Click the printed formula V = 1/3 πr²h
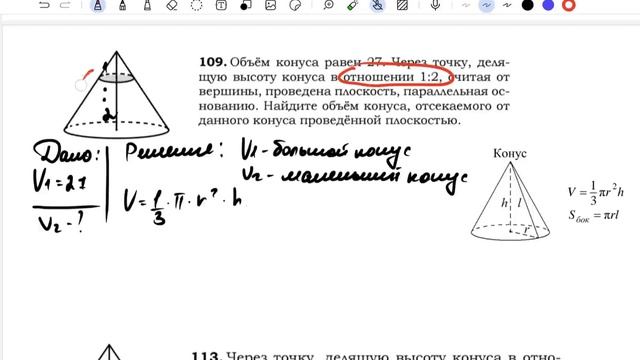This screenshot has width=640, height=360. coord(596,193)
